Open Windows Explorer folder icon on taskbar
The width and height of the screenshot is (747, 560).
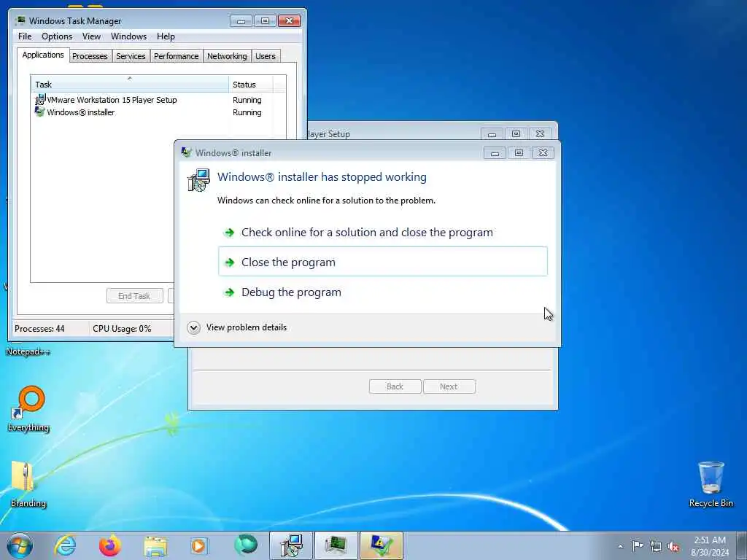coord(155,545)
